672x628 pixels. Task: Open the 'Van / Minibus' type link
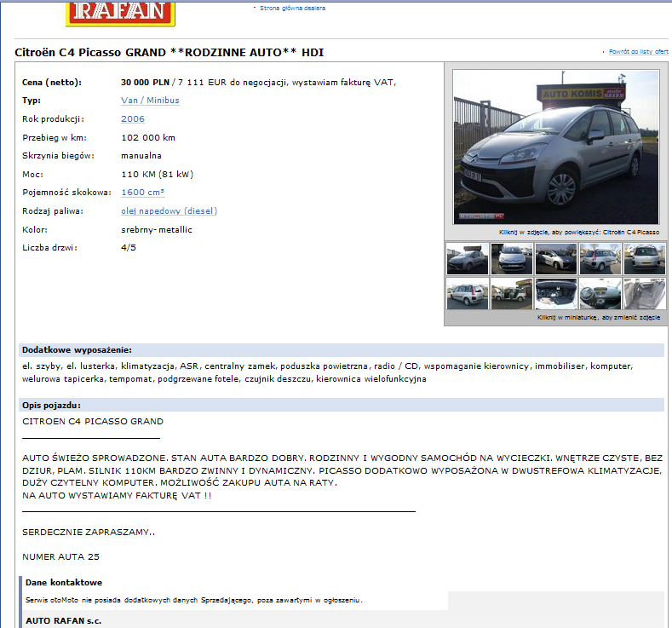(x=150, y=101)
